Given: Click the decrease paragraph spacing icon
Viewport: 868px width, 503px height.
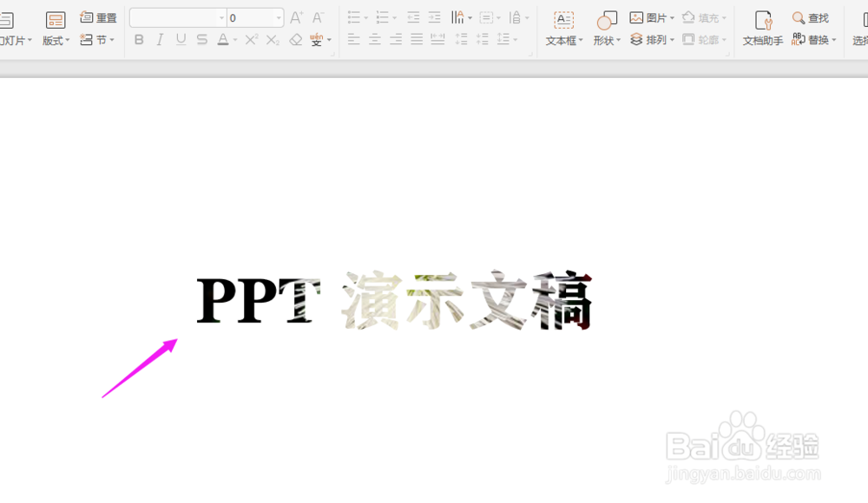Looking at the screenshot, I should click(x=482, y=39).
